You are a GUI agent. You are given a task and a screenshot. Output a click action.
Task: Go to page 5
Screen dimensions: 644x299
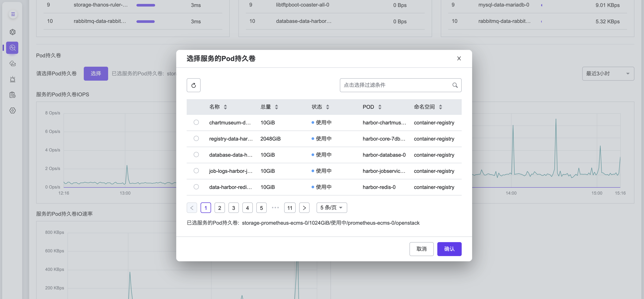[261, 208]
